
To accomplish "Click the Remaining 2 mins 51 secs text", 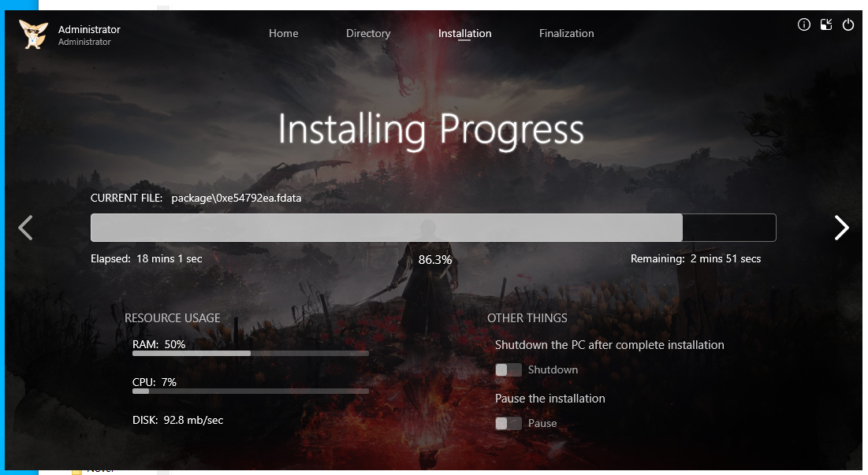I will pos(696,259).
